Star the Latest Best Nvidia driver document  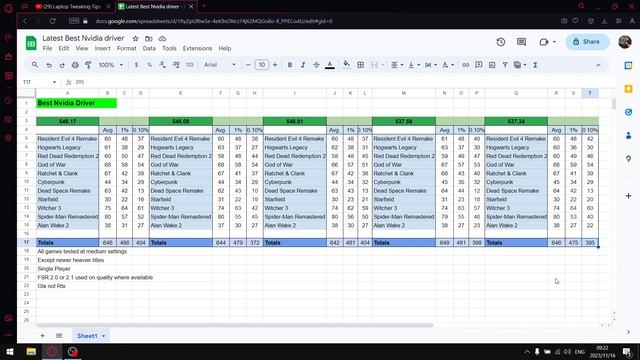coord(135,38)
